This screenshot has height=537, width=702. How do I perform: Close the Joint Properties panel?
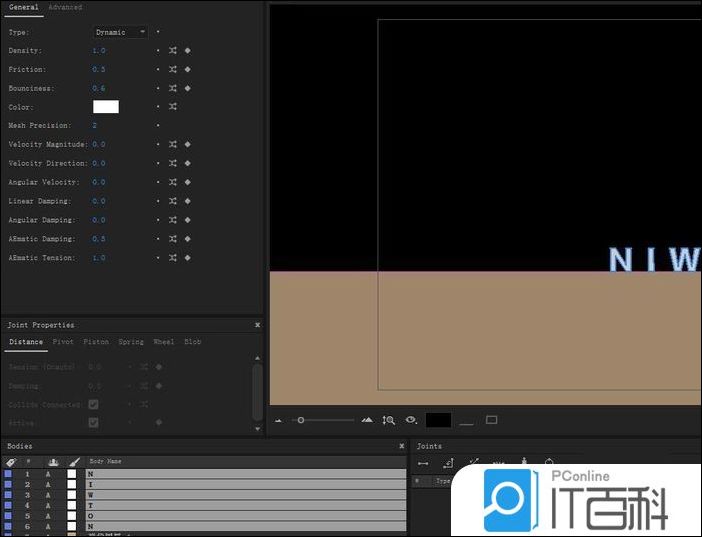pos(257,325)
